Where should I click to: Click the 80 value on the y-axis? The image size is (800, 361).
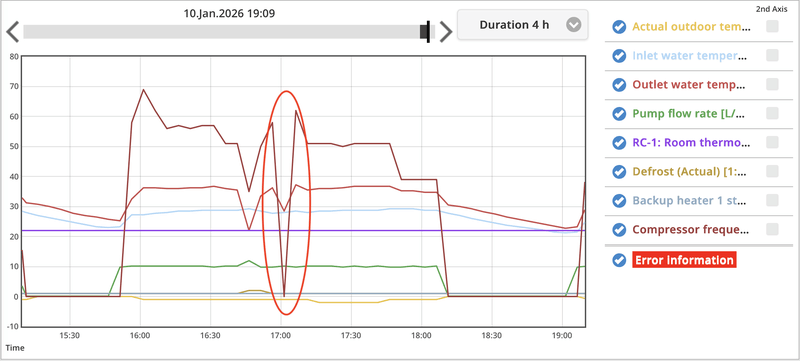coord(14,57)
